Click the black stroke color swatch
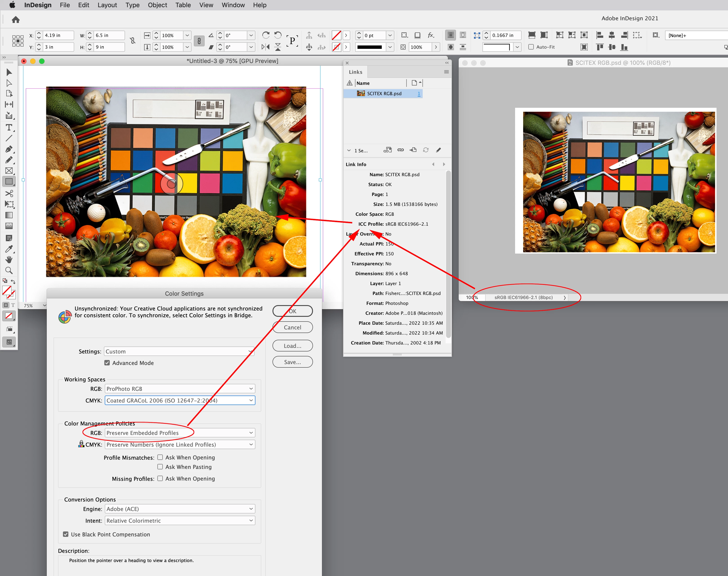Image resolution: width=728 pixels, height=576 pixels. coord(370,47)
